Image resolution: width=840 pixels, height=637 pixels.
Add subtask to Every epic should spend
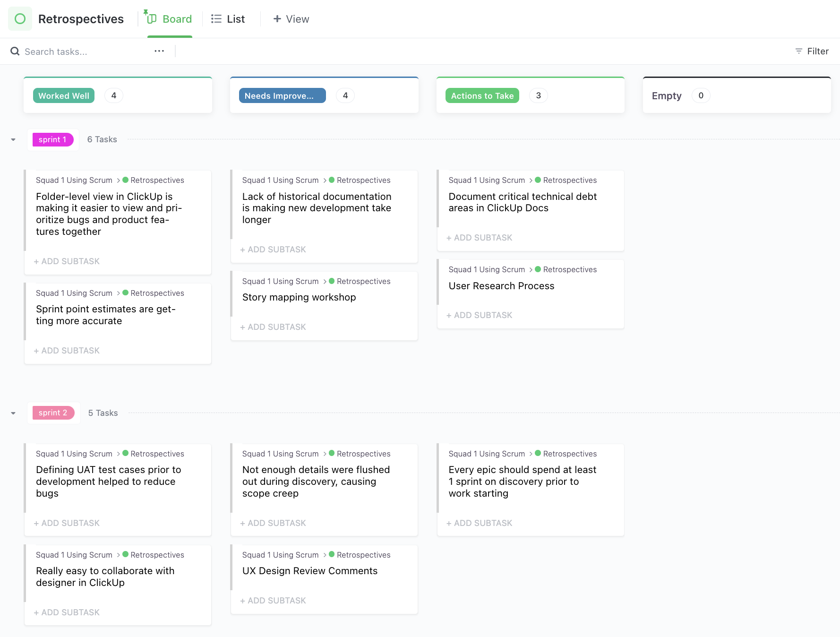pos(480,523)
